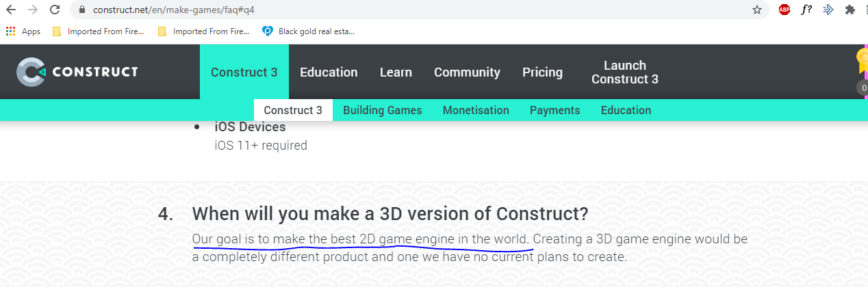The width and height of the screenshot is (868, 298).
Task: Click the browser back arrow
Action: tap(11, 10)
